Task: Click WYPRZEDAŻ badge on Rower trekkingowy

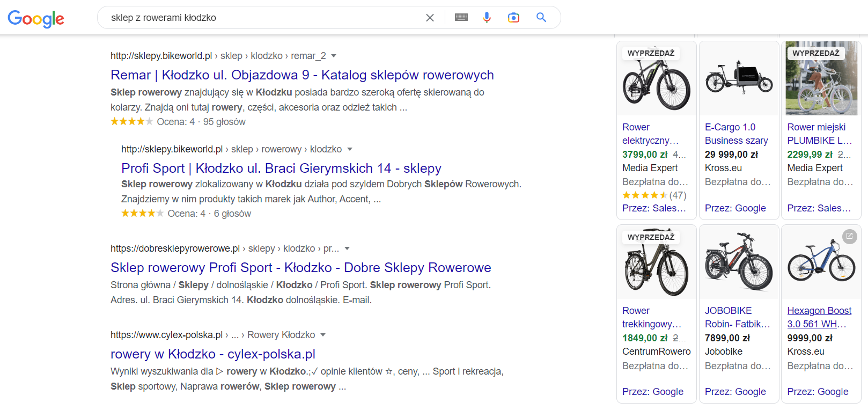Action: pyautogui.click(x=651, y=237)
